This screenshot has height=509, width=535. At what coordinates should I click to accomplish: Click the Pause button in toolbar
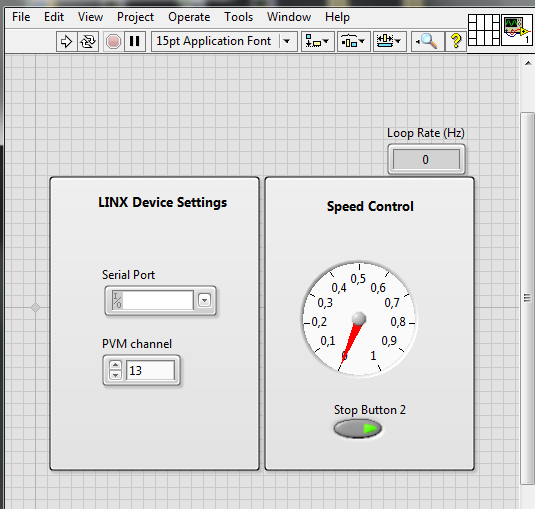135,42
